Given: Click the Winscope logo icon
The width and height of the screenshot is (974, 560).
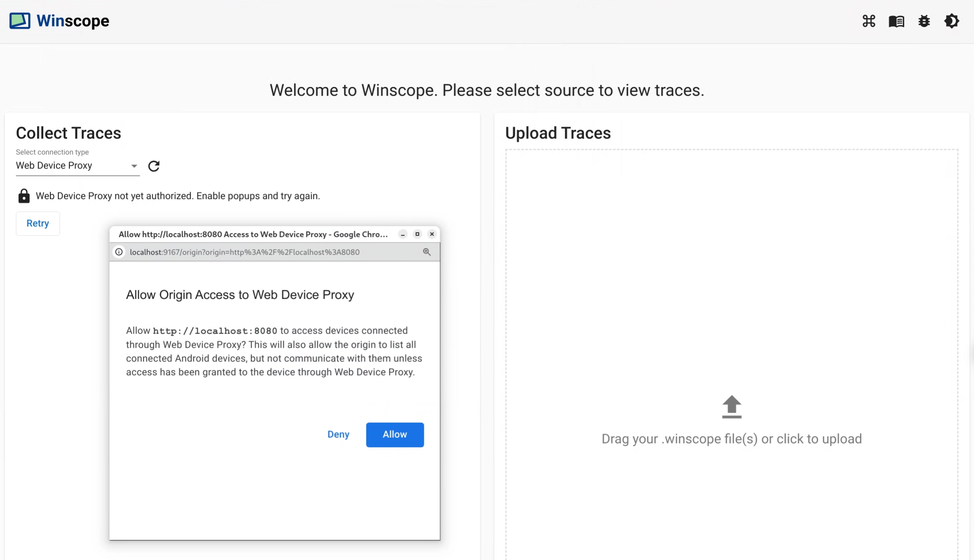Looking at the screenshot, I should (x=19, y=20).
